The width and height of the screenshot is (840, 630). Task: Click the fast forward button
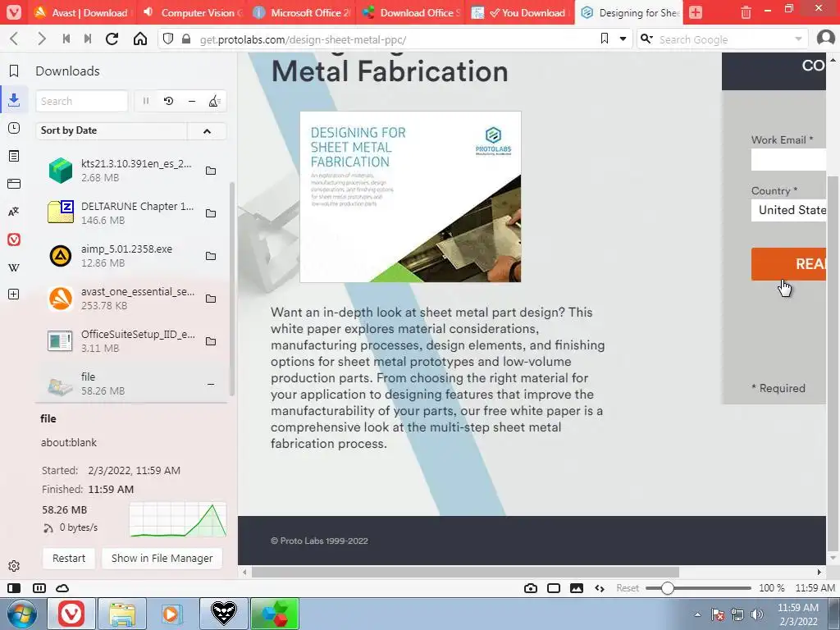88,39
